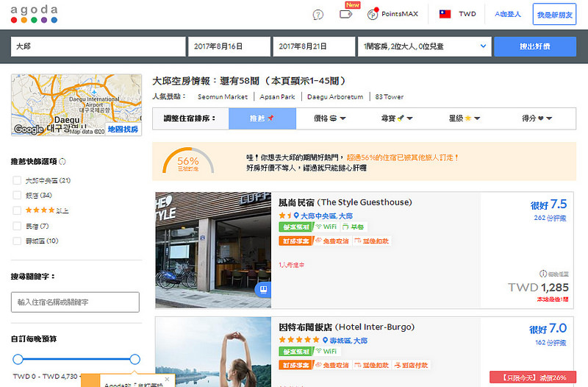This screenshot has height=387, width=588.
Task: Open the check-out date 2017年8月21日
Action: (314, 46)
